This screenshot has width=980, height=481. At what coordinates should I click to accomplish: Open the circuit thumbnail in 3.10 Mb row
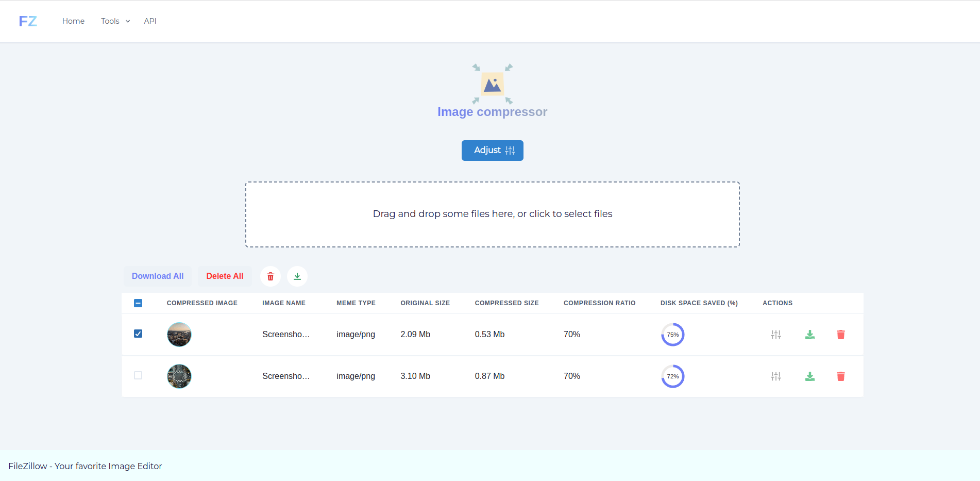pyautogui.click(x=179, y=376)
